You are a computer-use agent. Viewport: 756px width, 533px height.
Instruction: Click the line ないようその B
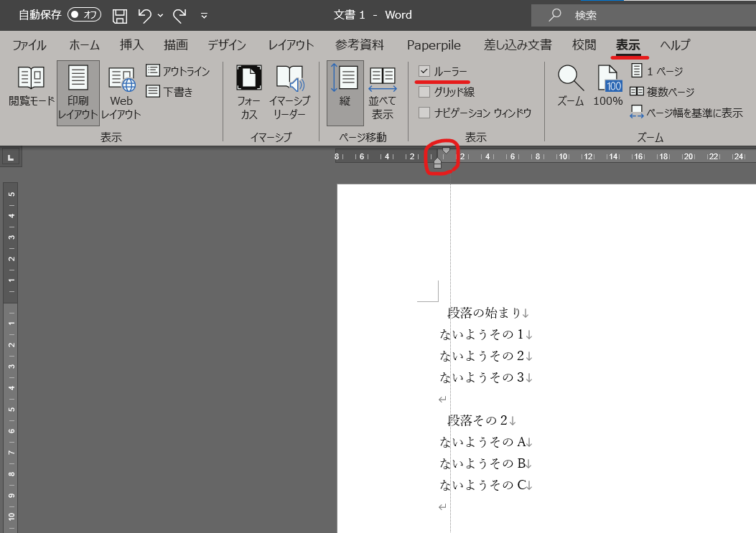pyautogui.click(x=485, y=463)
